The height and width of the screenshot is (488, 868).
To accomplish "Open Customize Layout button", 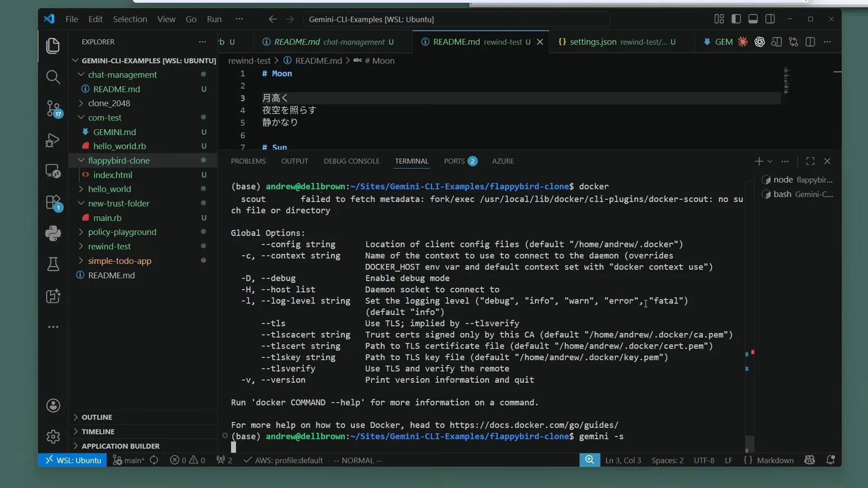I will [x=719, y=19].
